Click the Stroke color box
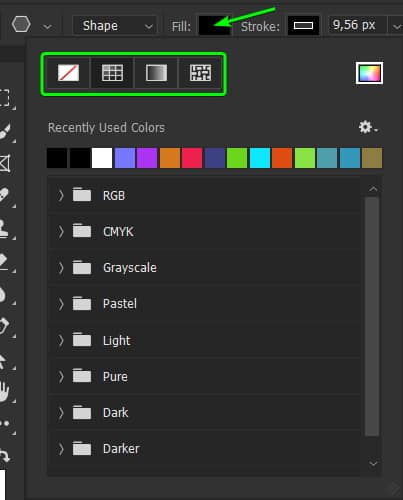 pos(303,26)
